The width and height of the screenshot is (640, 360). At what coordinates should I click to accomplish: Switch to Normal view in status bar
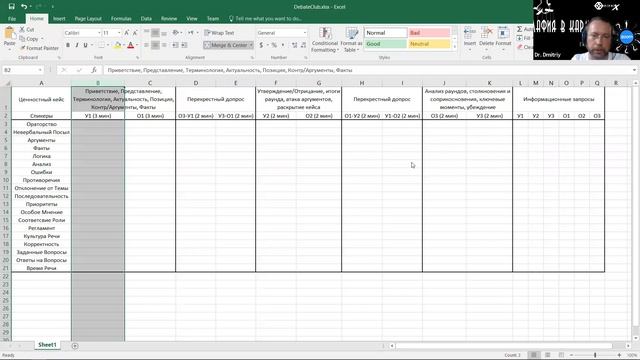click(x=533, y=355)
